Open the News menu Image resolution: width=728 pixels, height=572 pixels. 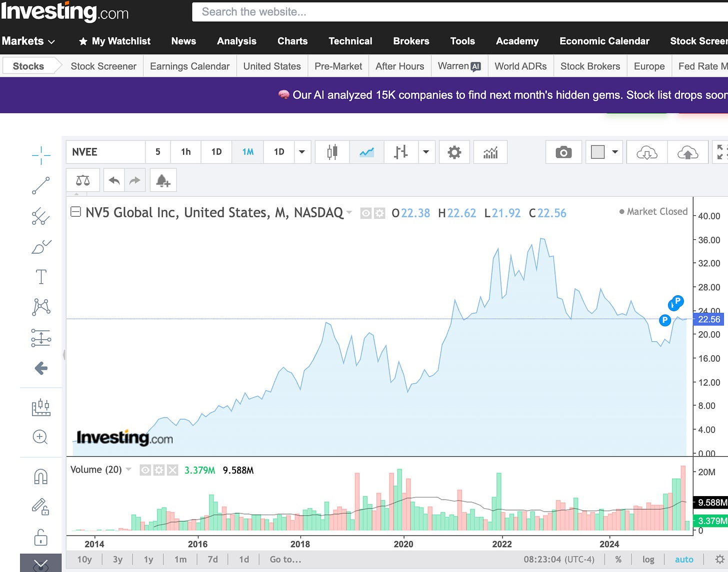(183, 41)
